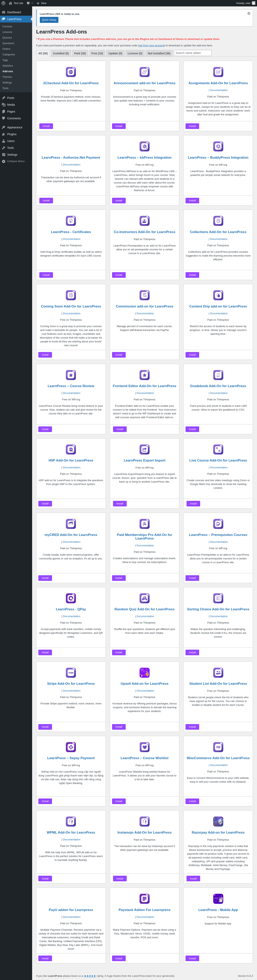Switch to the Free (10) tab
This screenshot has height=980, width=257.
97,53
